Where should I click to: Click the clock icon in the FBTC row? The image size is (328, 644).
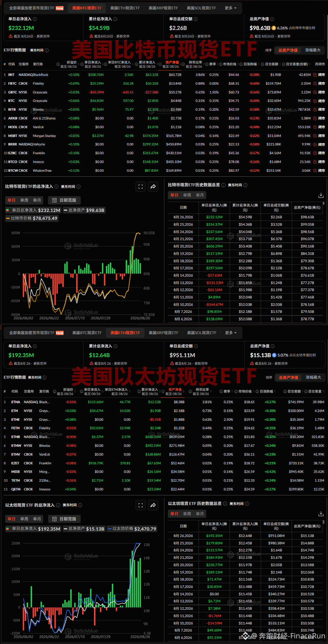pos(315,83)
